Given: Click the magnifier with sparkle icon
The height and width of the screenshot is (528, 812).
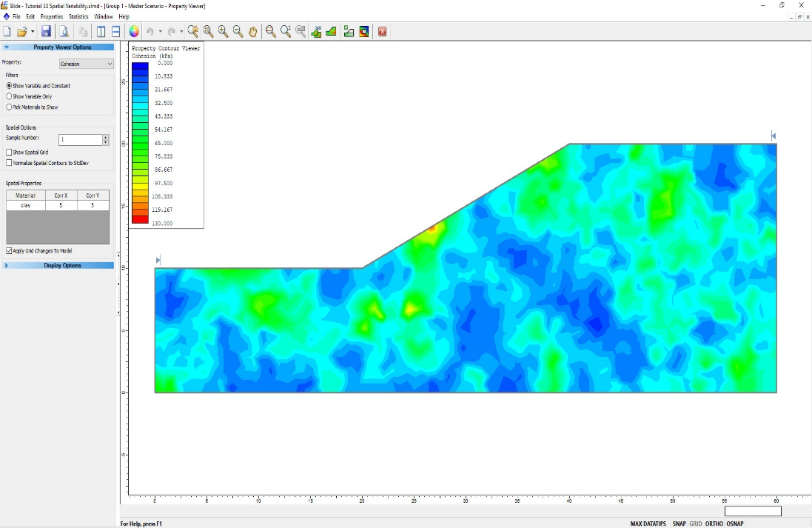Looking at the screenshot, I should (x=285, y=32).
